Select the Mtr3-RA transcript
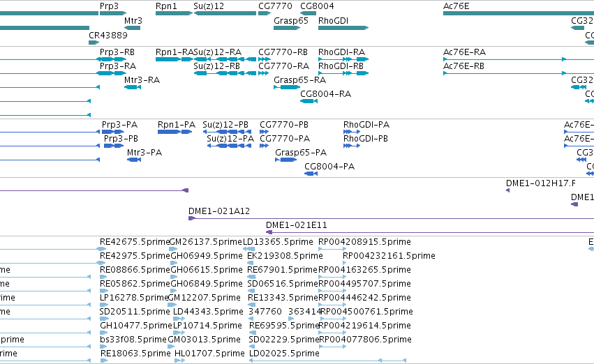The height and width of the screenshot is (364, 594). (133, 87)
